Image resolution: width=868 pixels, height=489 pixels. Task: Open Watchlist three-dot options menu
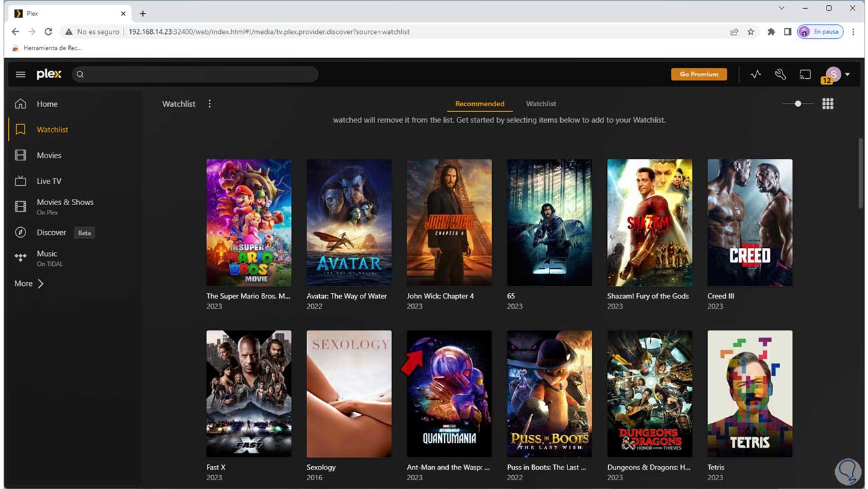pyautogui.click(x=210, y=104)
